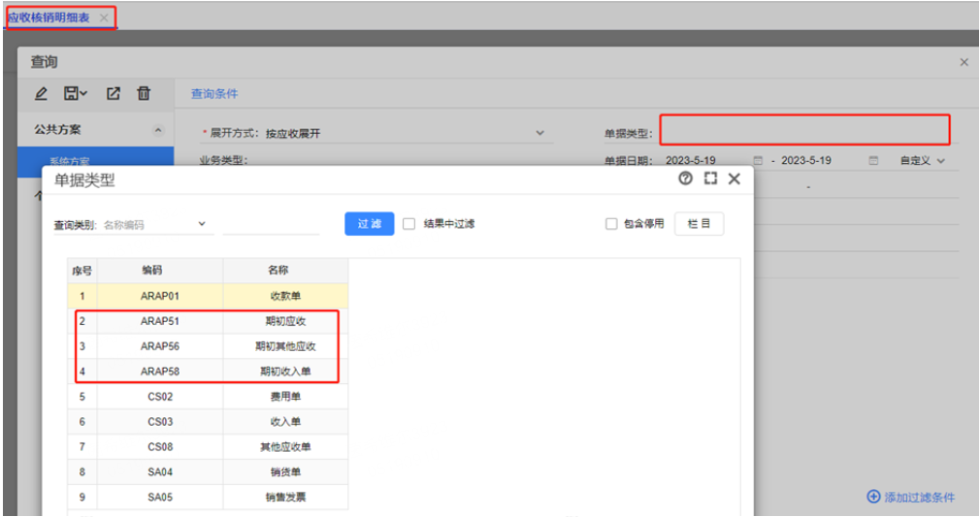This screenshot has height=517, width=980.
Task: Click calendar icon beside second 2023-5-19 date
Action: point(873,161)
